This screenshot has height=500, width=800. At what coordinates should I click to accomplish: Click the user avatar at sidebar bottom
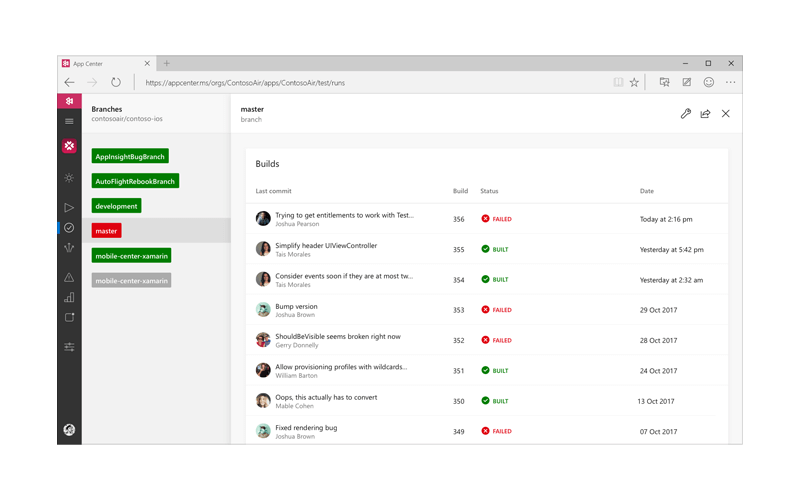(x=69, y=430)
